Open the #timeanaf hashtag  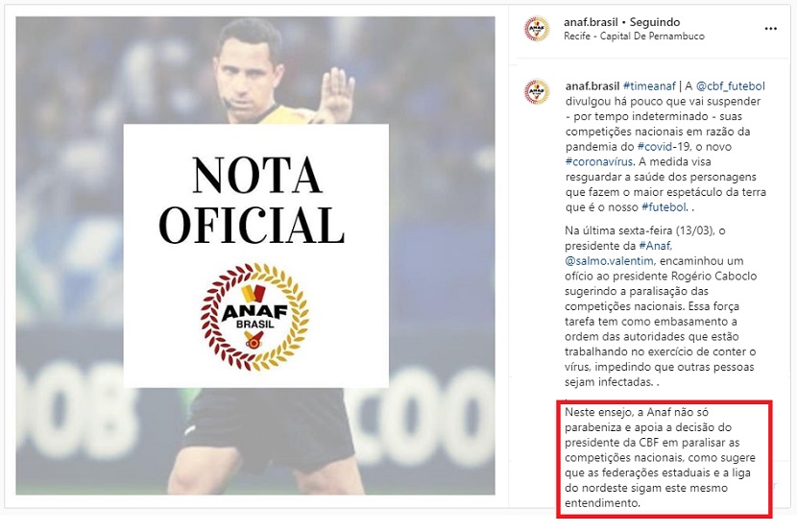[x=649, y=85]
